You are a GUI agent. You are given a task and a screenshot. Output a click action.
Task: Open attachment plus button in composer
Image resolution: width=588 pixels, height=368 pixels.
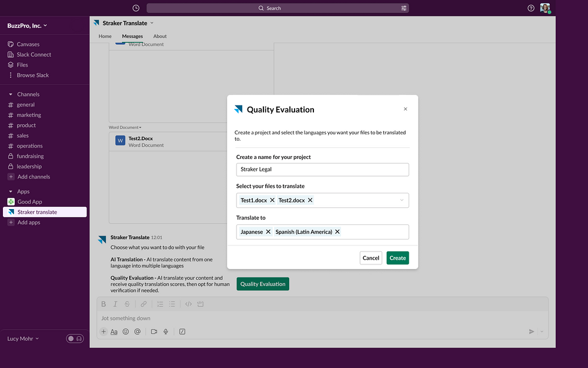point(103,331)
